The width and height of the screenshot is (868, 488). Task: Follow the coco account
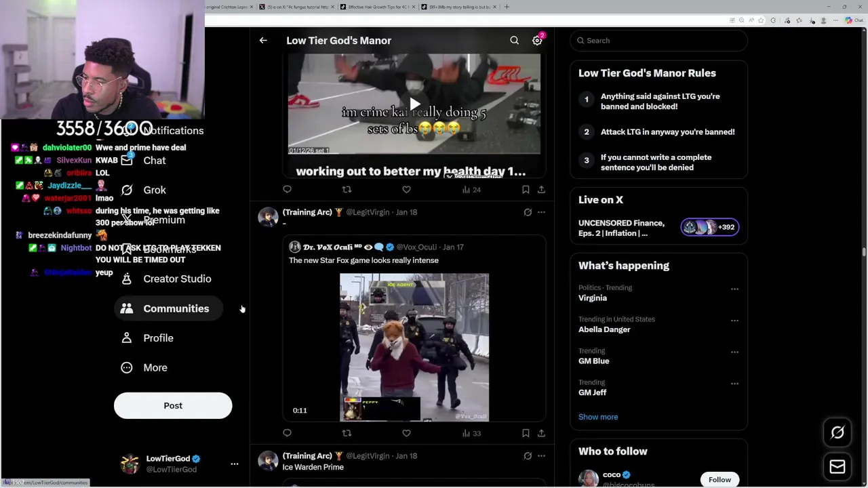coord(719,480)
